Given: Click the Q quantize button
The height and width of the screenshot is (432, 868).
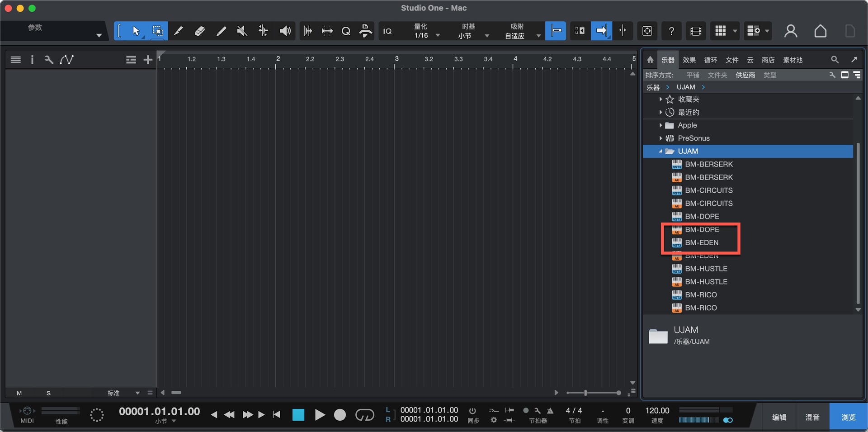Looking at the screenshot, I should (346, 31).
